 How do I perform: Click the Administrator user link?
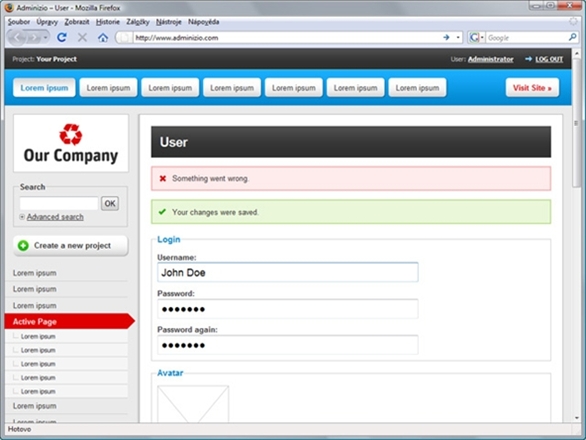click(490, 59)
